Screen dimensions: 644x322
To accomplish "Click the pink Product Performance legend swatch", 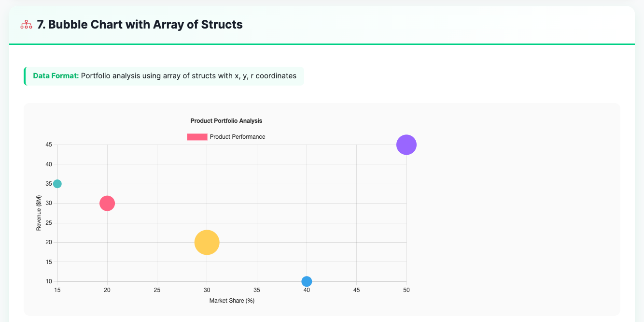I will (x=197, y=137).
